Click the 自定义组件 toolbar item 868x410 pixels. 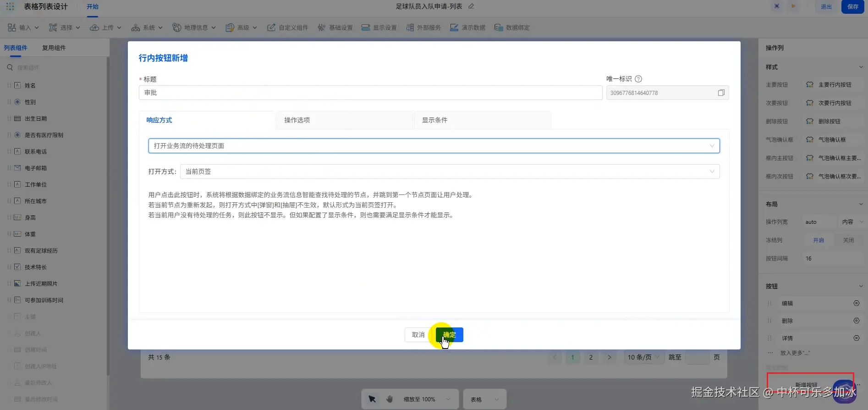[288, 28]
